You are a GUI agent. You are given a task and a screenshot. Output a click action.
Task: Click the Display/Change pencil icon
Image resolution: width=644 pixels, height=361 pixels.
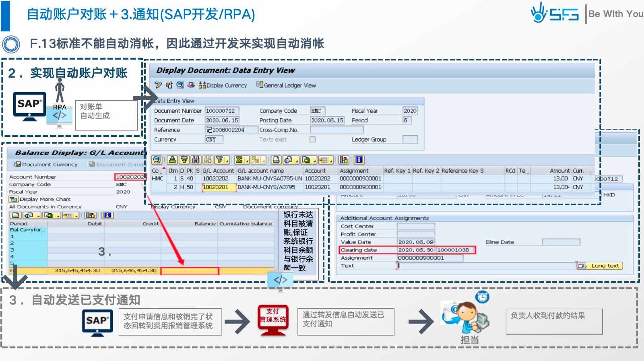coord(158,85)
